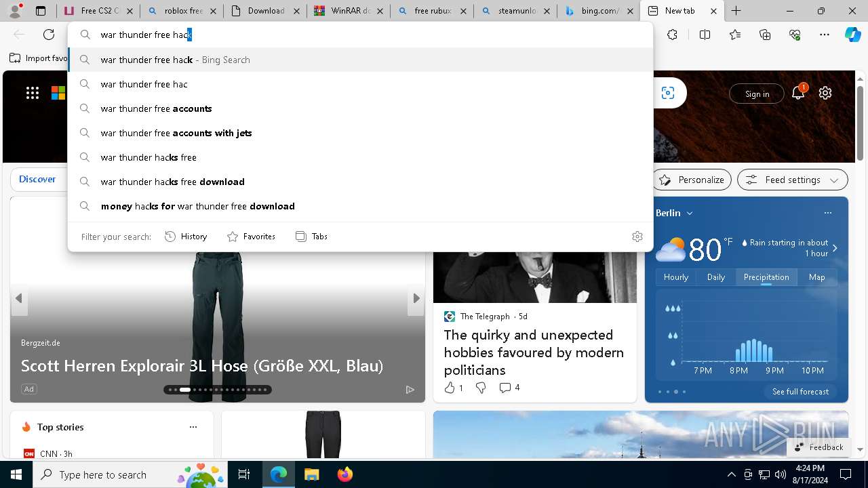This screenshot has height=488, width=868.
Task: Open the tab actions menu icon
Action: [41, 11]
